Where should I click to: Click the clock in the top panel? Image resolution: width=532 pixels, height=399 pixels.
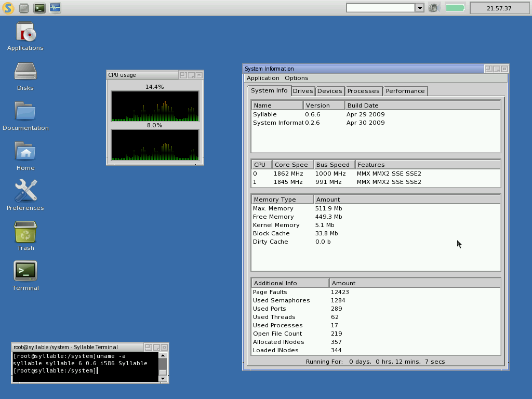point(499,8)
